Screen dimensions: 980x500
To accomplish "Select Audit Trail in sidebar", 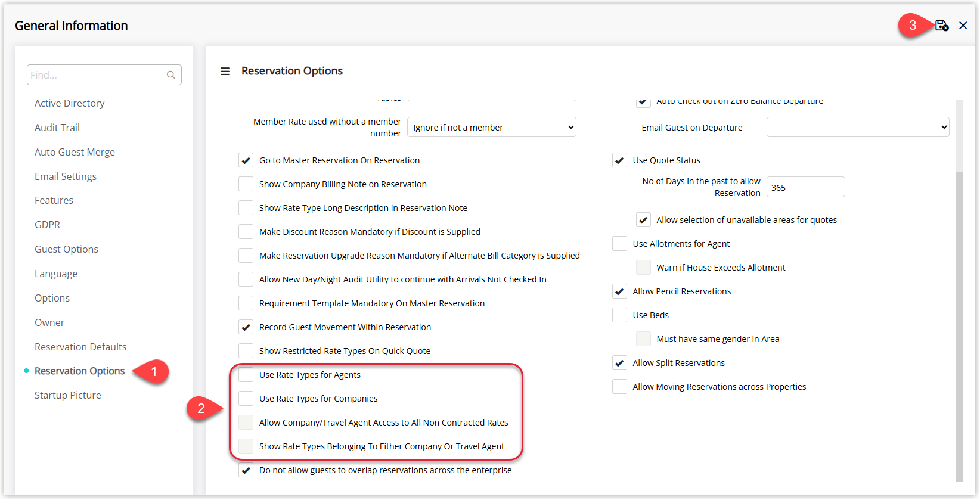I will point(57,128).
